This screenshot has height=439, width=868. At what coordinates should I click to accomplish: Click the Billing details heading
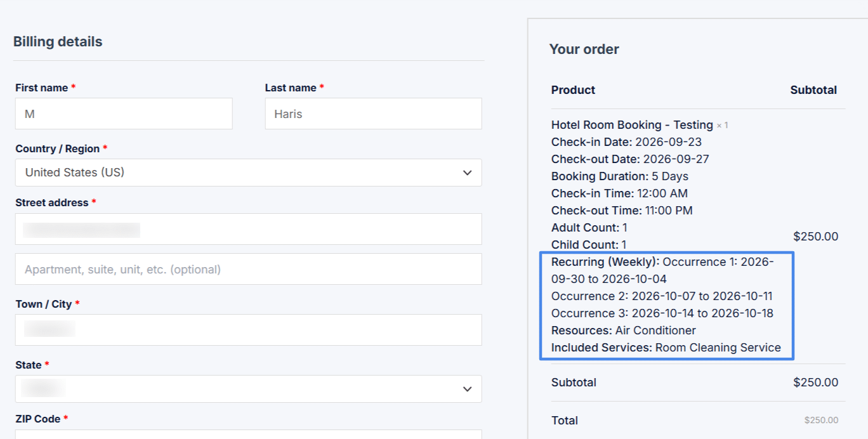click(x=58, y=42)
